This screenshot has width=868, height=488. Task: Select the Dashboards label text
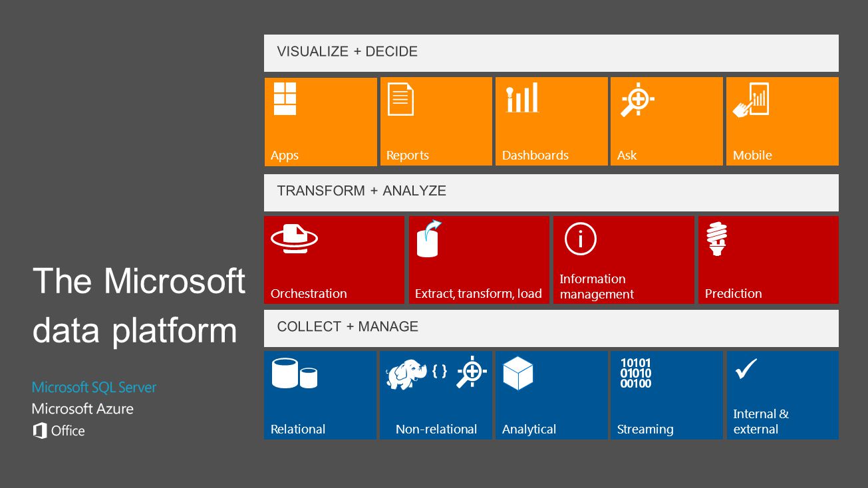coord(535,156)
